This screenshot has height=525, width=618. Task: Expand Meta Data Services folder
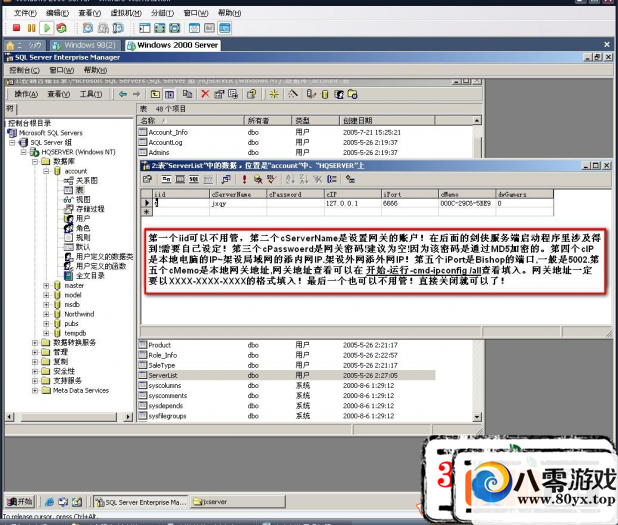35,391
